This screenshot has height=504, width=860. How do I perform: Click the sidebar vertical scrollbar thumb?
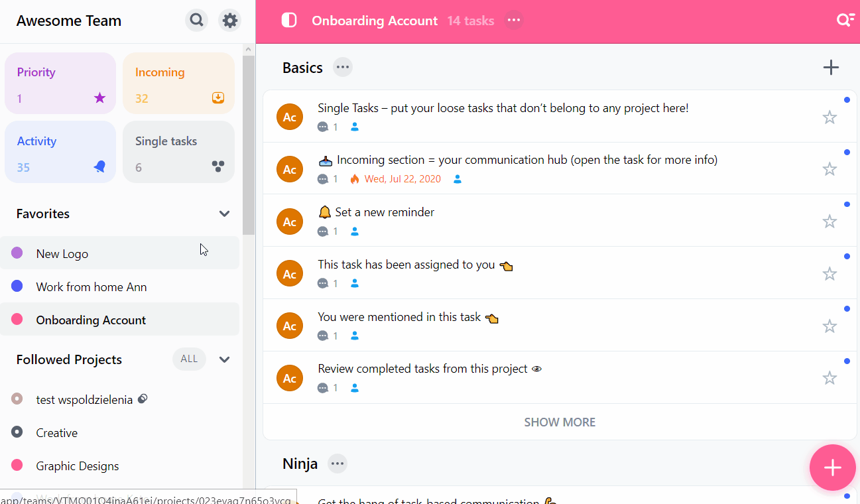click(x=249, y=145)
